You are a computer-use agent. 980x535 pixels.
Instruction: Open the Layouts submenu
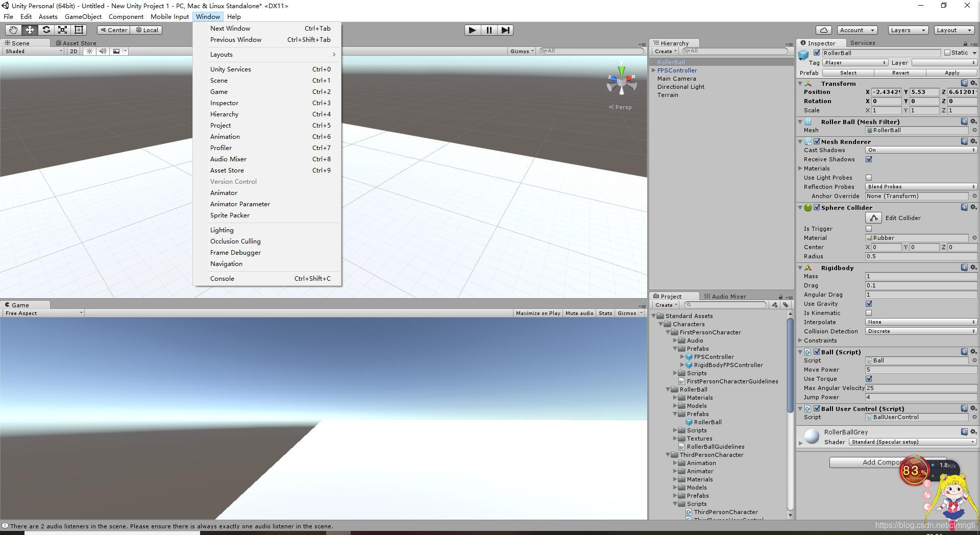[x=267, y=55]
